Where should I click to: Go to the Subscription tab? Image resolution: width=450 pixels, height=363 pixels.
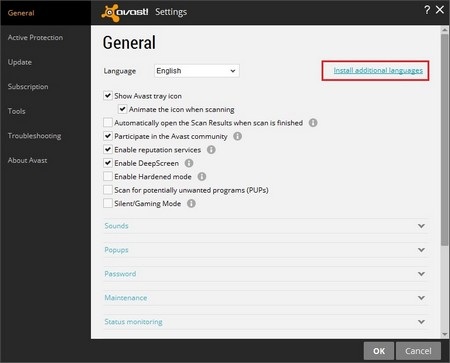28,87
